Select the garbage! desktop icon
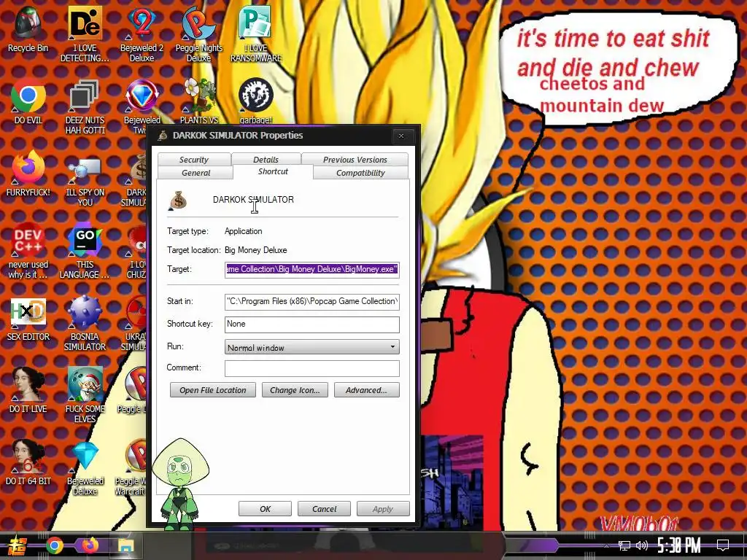Screen dimensions: 747x560 [x=256, y=101]
